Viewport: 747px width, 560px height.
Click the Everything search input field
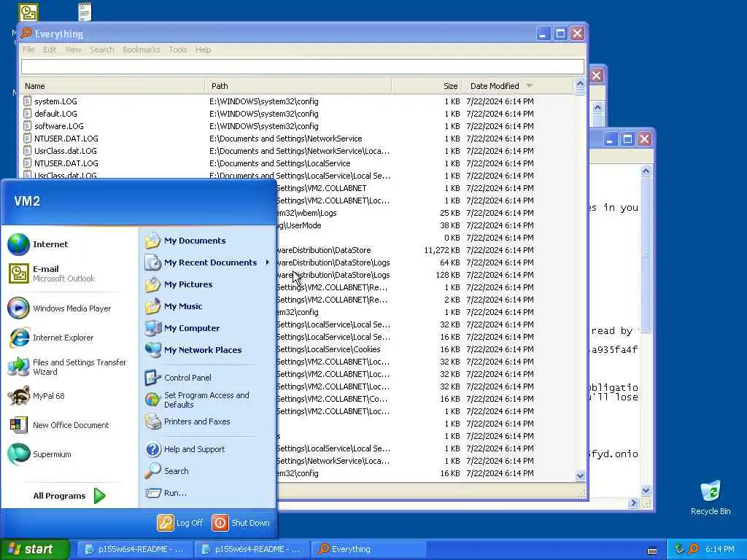(x=303, y=66)
